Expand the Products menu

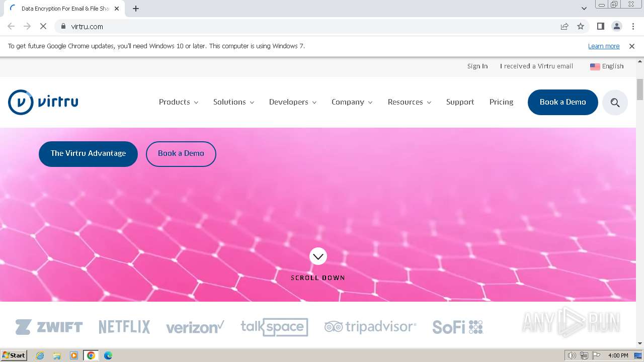tap(179, 102)
